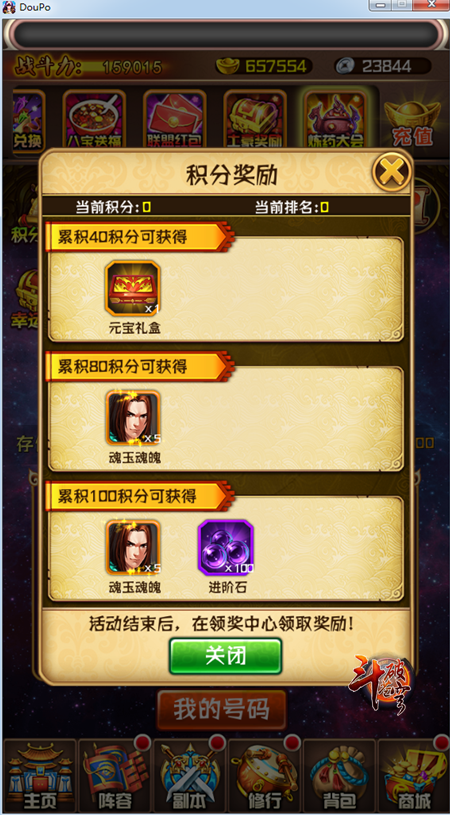Click the 我的号码 button
The image size is (450, 815).
pos(222,710)
